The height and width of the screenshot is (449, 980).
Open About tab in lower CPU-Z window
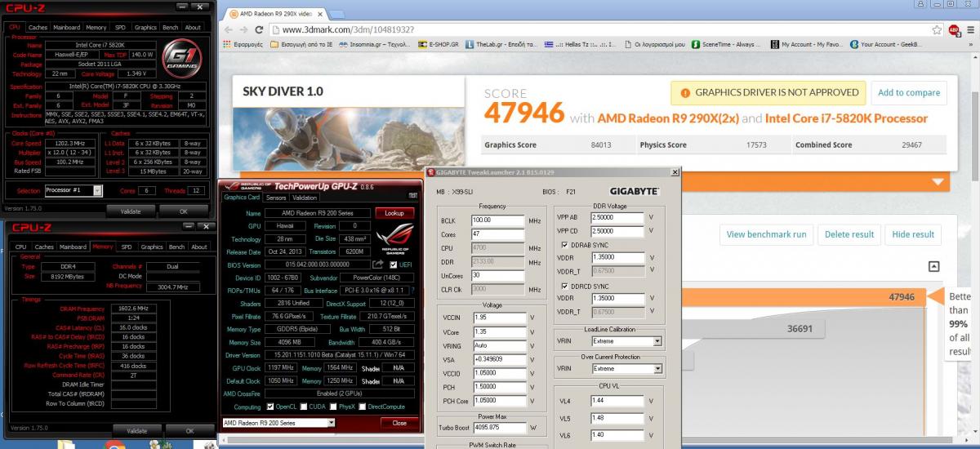[x=198, y=247]
